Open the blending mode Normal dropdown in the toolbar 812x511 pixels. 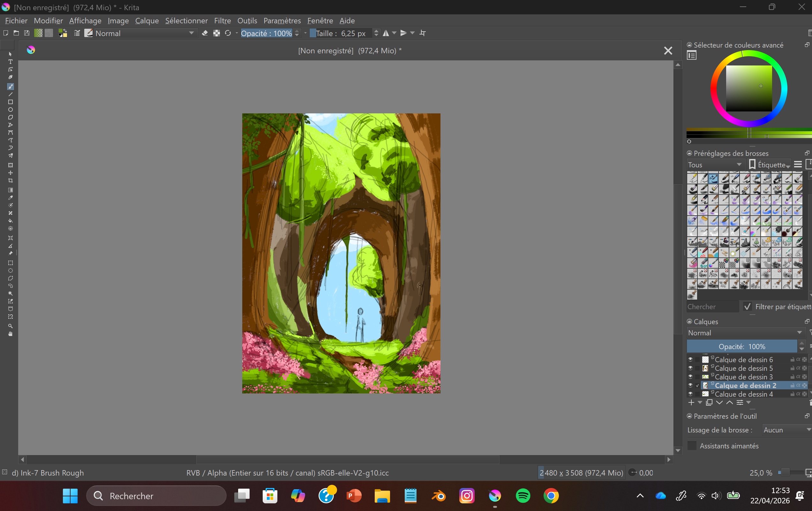[x=145, y=33]
